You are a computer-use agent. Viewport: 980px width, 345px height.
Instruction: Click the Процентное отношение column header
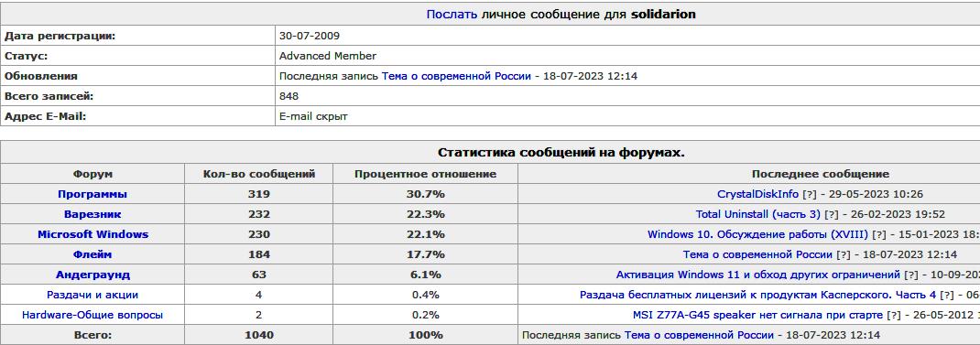click(x=426, y=174)
